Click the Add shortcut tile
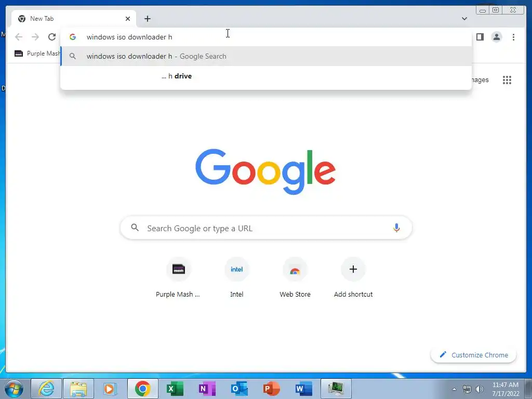The image size is (532, 399). [x=353, y=278]
